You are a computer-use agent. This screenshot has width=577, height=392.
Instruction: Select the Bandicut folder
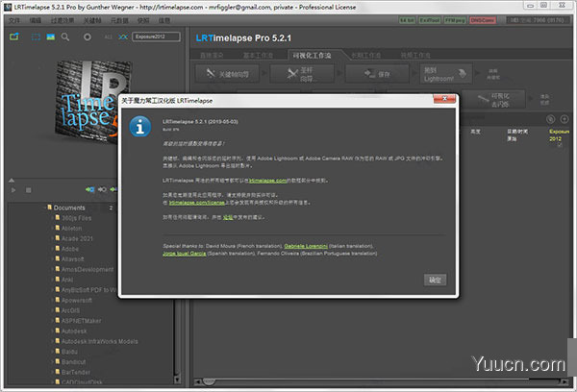coord(73,362)
